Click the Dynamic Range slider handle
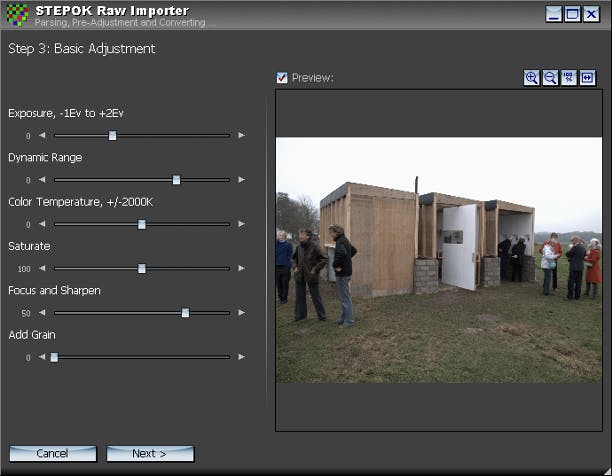This screenshot has height=476, width=612. pyautogui.click(x=176, y=180)
